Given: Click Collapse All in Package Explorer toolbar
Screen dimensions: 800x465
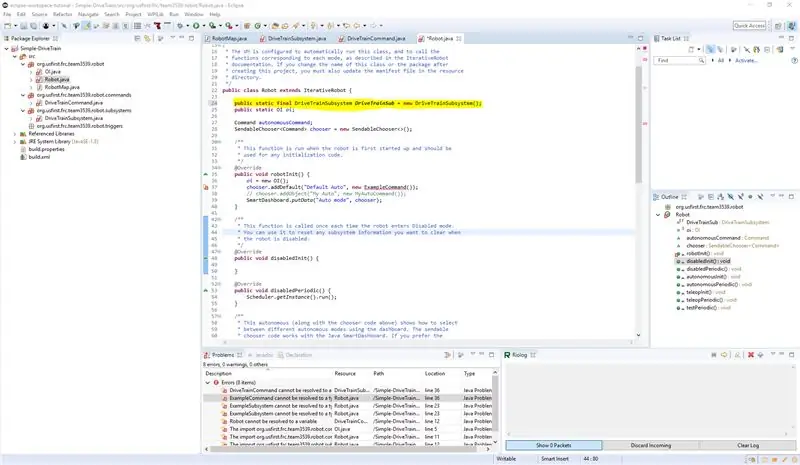Looking at the screenshot, I should [137, 38].
